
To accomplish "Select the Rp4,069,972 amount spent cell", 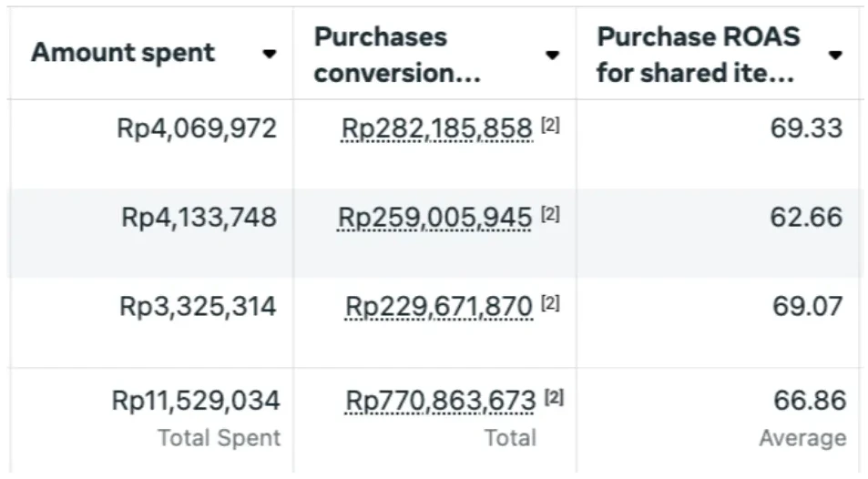I will coord(197,128).
